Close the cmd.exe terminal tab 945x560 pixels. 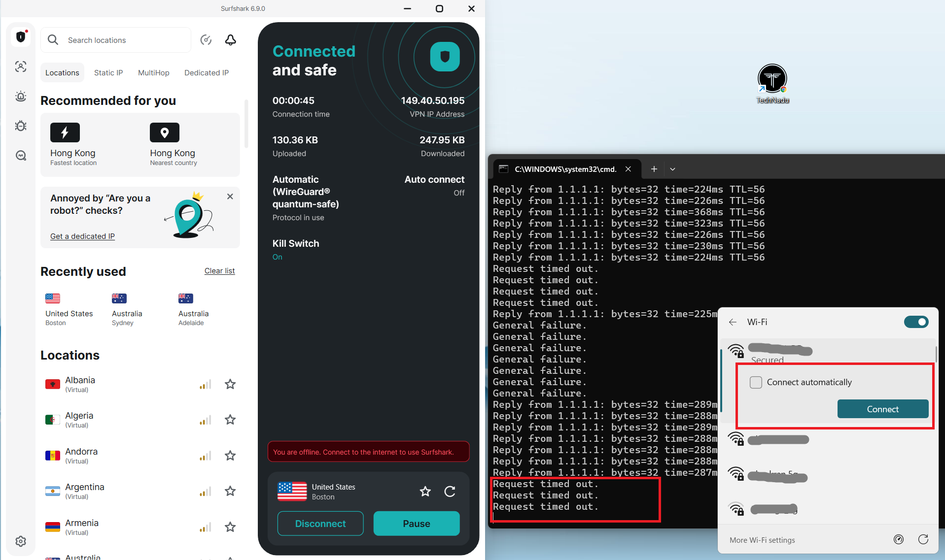pyautogui.click(x=628, y=169)
